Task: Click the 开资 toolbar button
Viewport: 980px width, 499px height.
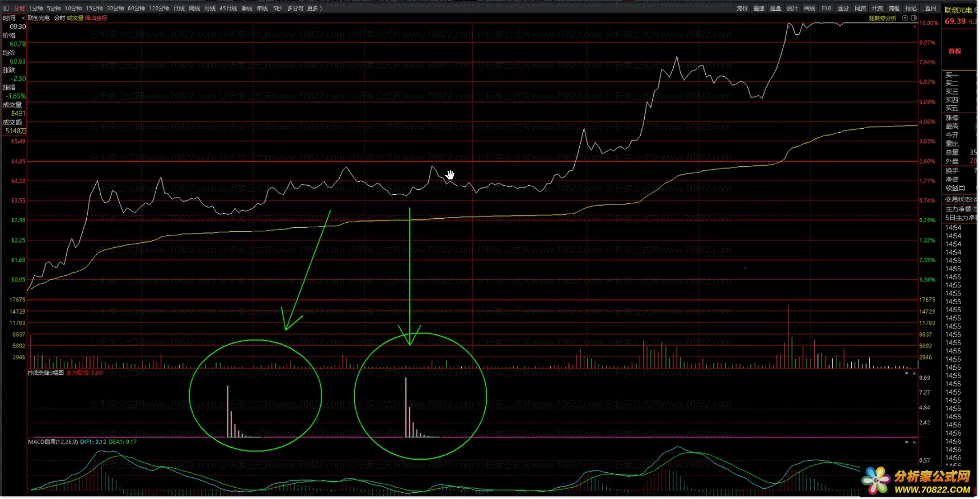Action: pyautogui.click(x=877, y=9)
